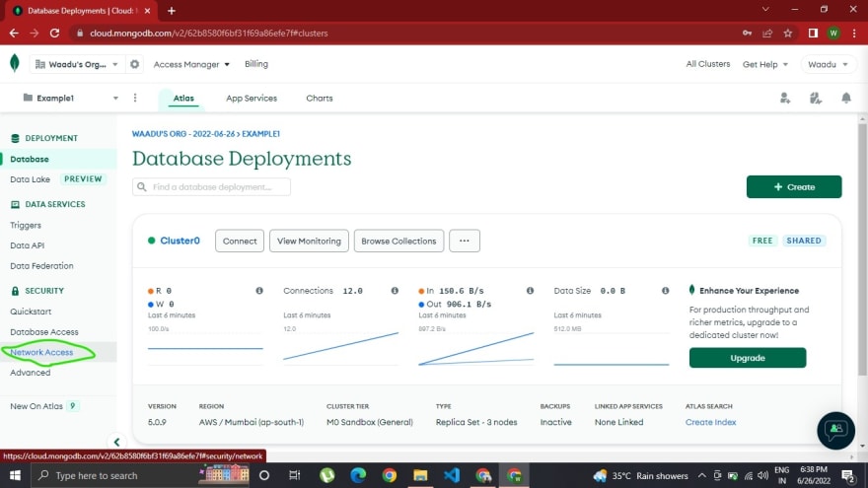
Task: Open Access Manager dropdown
Action: [191, 64]
